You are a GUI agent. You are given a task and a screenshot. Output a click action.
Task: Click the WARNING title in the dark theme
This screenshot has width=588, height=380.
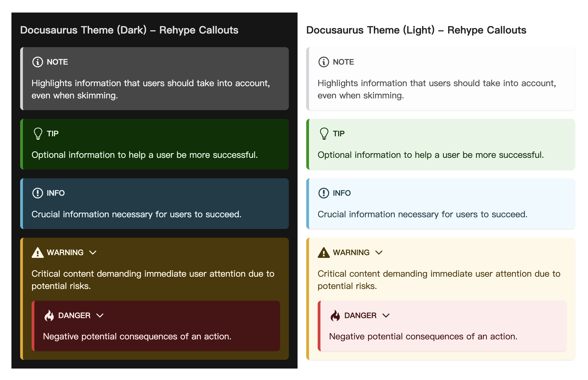click(65, 252)
